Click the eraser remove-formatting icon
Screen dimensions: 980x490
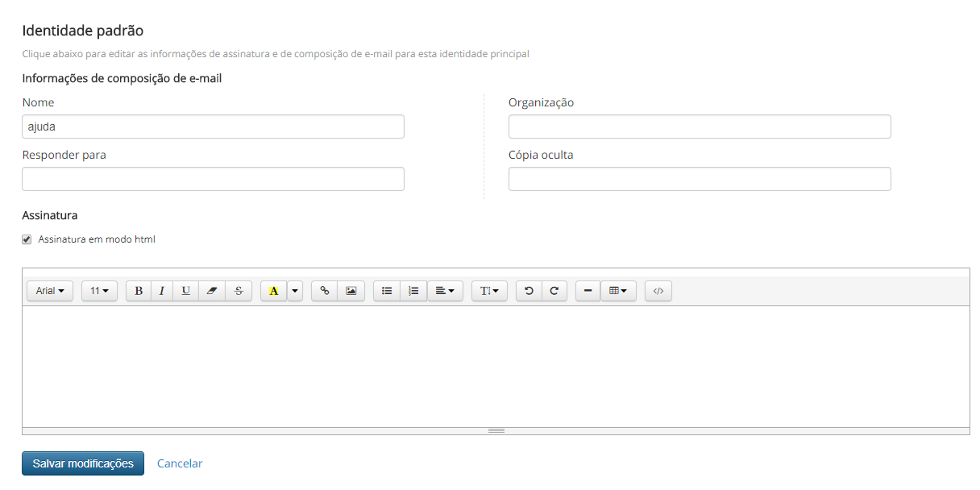click(212, 291)
